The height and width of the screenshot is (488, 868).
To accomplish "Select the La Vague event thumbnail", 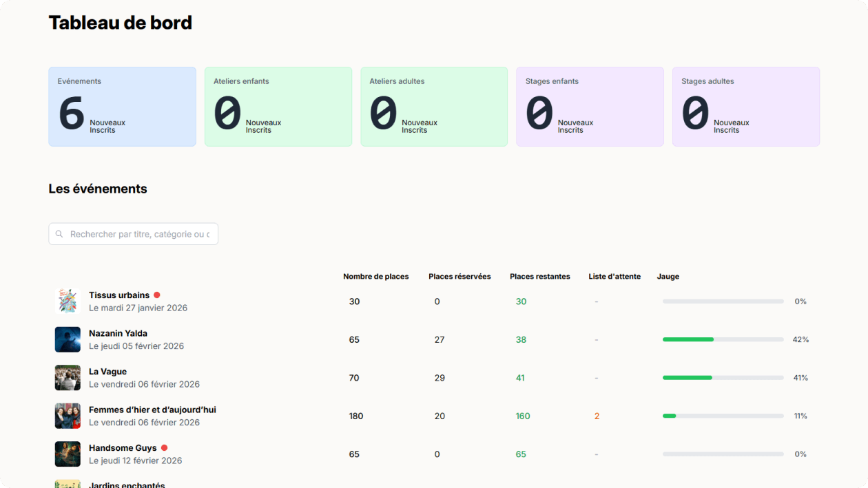I will 68,378.
